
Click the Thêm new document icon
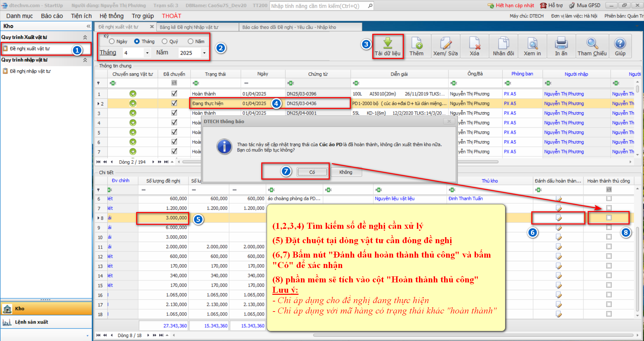pyautogui.click(x=416, y=44)
